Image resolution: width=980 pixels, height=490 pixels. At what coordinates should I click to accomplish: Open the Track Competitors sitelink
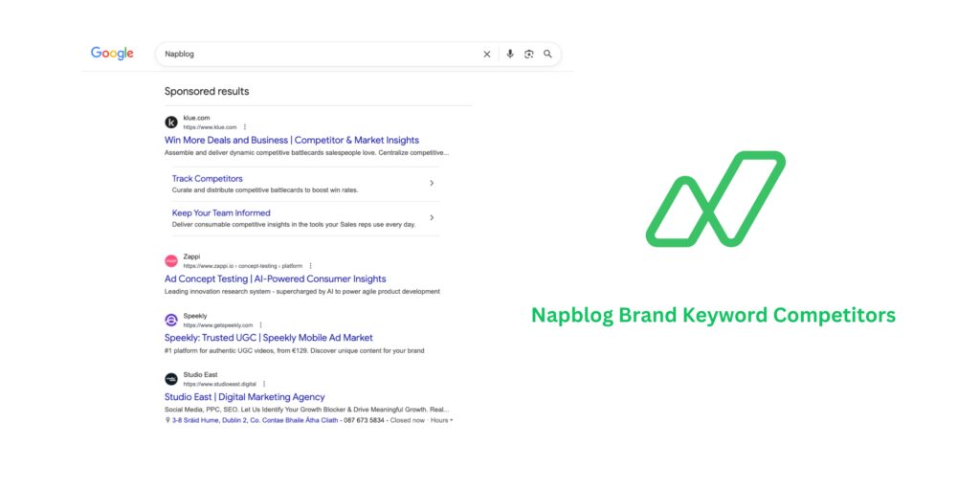[208, 179]
